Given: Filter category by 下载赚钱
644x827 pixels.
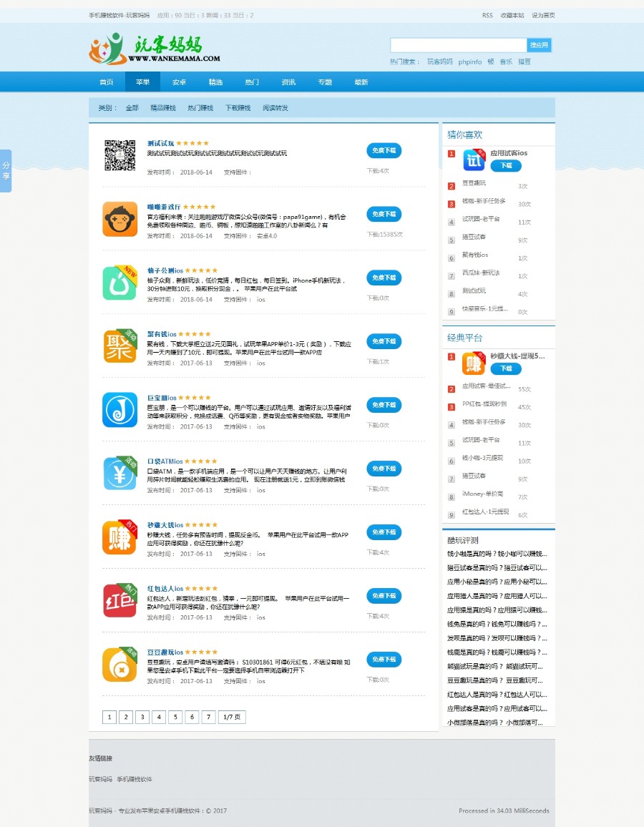Looking at the screenshot, I should coord(238,107).
